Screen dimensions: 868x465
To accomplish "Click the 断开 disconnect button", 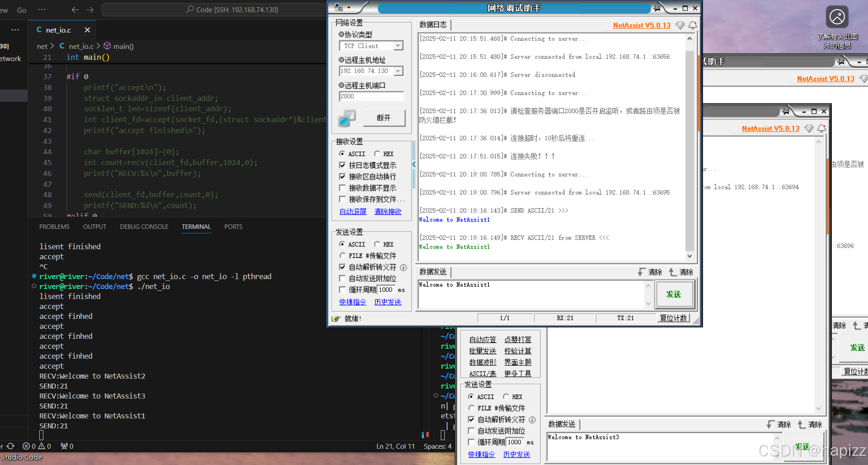I will [384, 118].
